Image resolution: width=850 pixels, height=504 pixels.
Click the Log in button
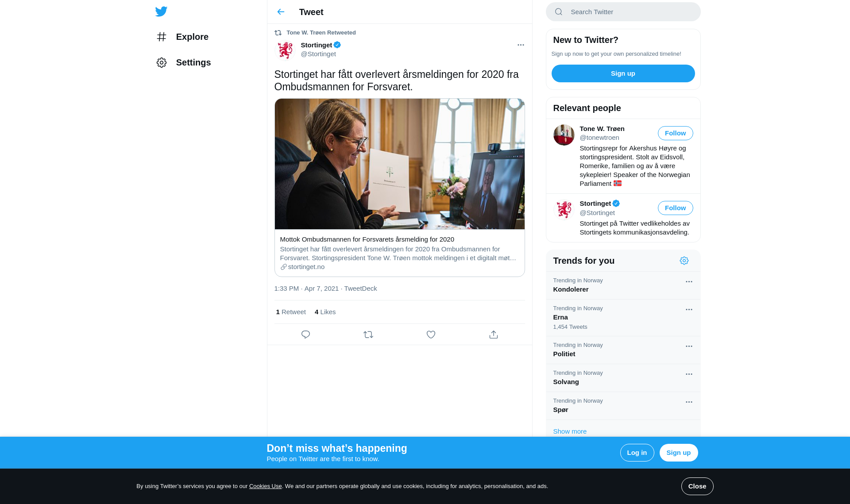(637, 453)
